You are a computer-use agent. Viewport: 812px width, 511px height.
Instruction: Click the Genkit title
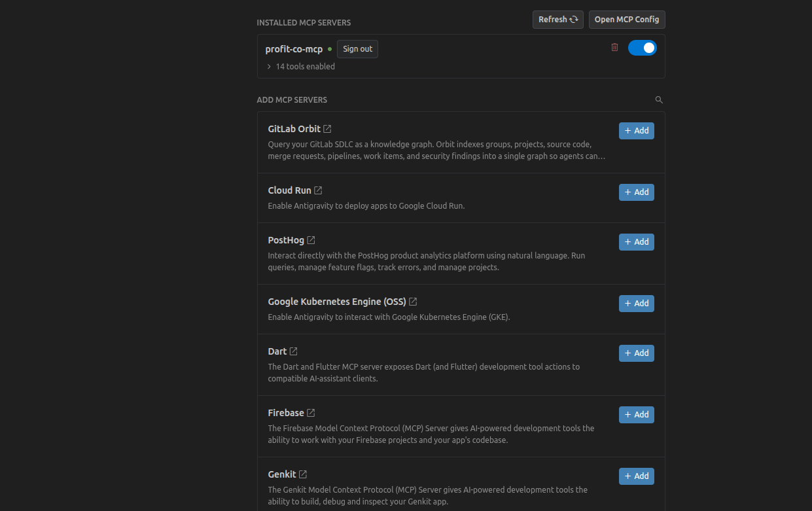(x=282, y=474)
